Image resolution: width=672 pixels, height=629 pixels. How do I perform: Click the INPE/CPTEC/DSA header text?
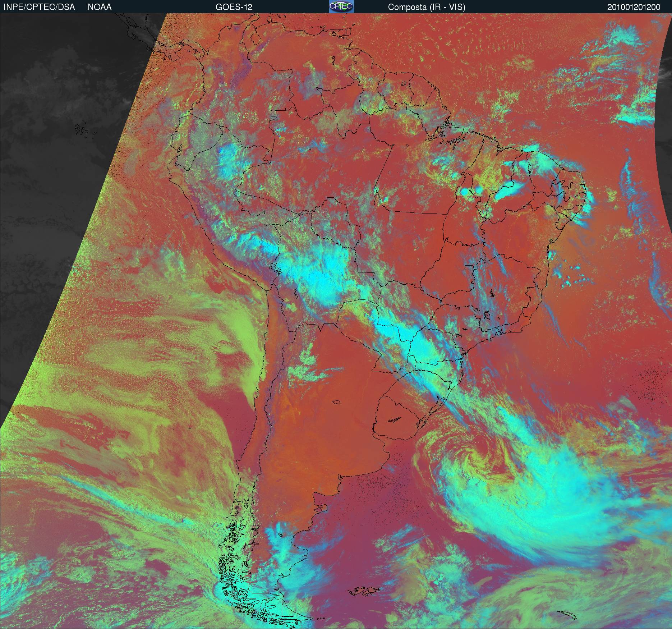(x=39, y=7)
